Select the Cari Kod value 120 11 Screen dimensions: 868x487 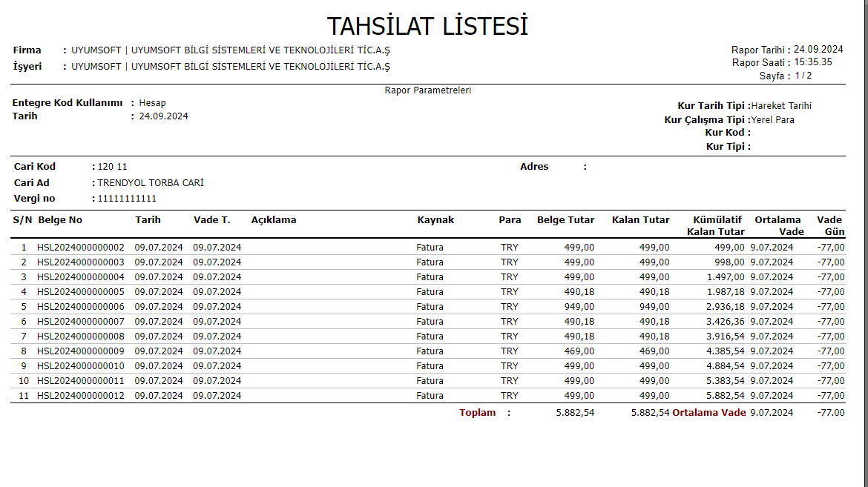(x=112, y=167)
